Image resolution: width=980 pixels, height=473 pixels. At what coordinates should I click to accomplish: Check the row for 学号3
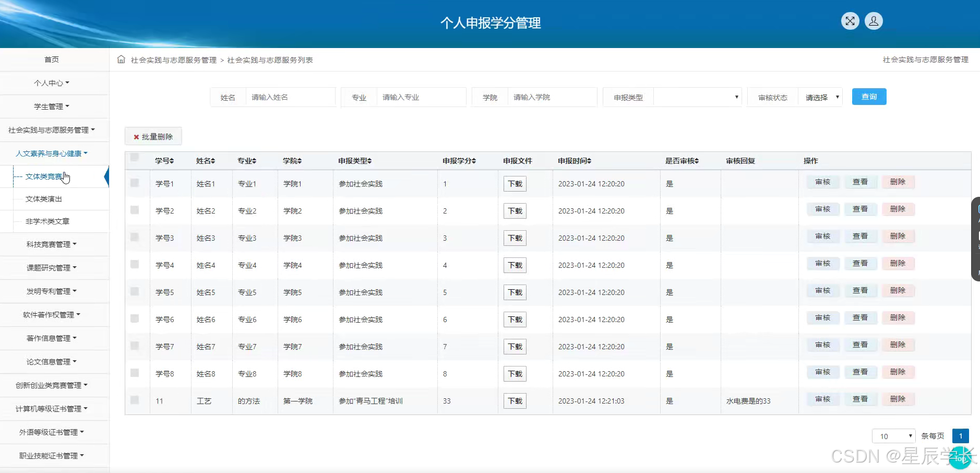tap(135, 237)
